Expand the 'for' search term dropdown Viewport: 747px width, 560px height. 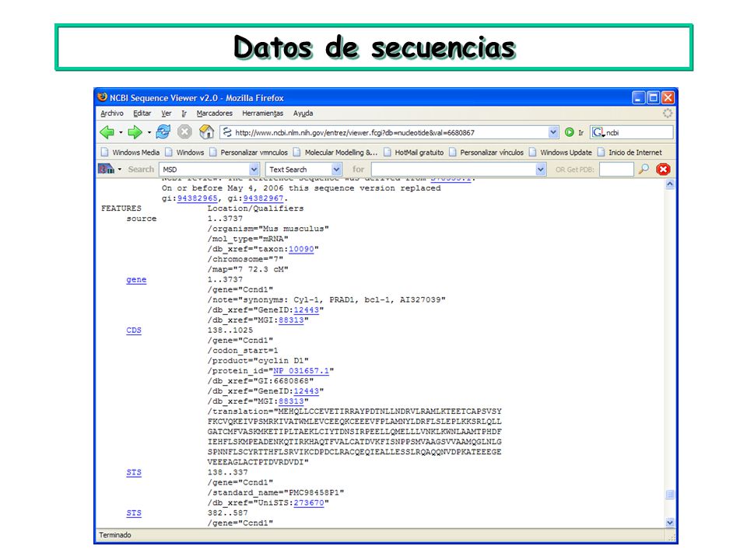540,170
